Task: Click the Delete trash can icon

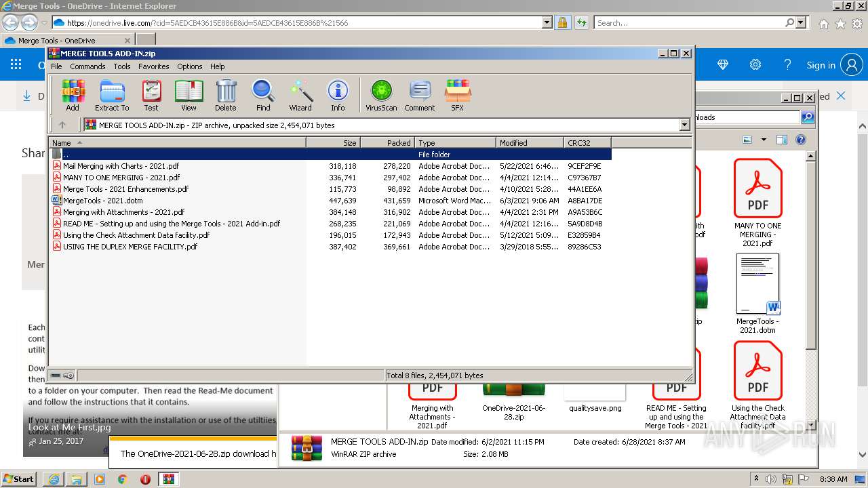Action: (226, 95)
